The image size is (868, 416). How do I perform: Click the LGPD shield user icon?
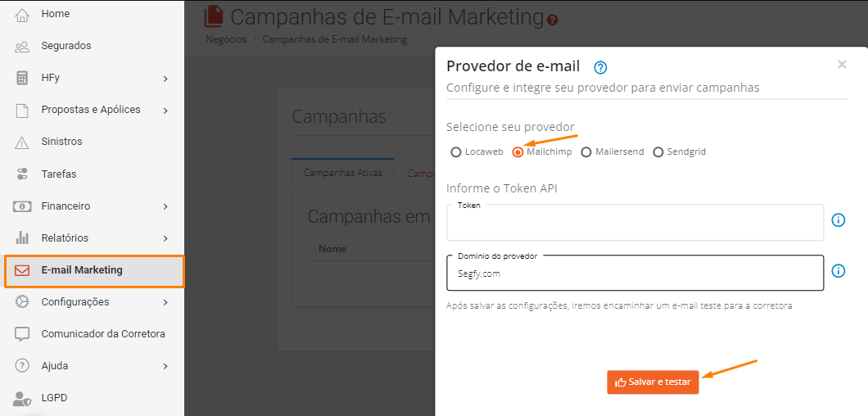(x=21, y=398)
